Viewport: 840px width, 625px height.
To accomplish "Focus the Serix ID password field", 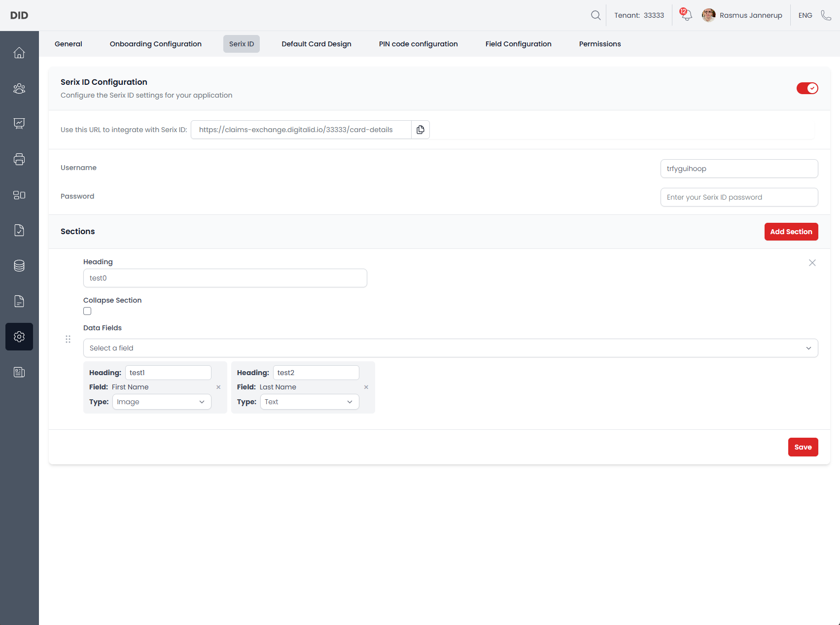I will pos(738,197).
